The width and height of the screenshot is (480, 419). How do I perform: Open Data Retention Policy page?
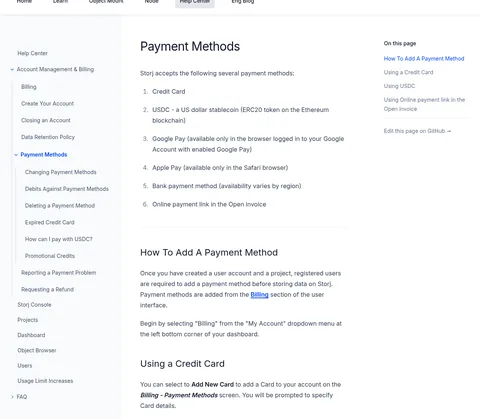click(x=48, y=137)
